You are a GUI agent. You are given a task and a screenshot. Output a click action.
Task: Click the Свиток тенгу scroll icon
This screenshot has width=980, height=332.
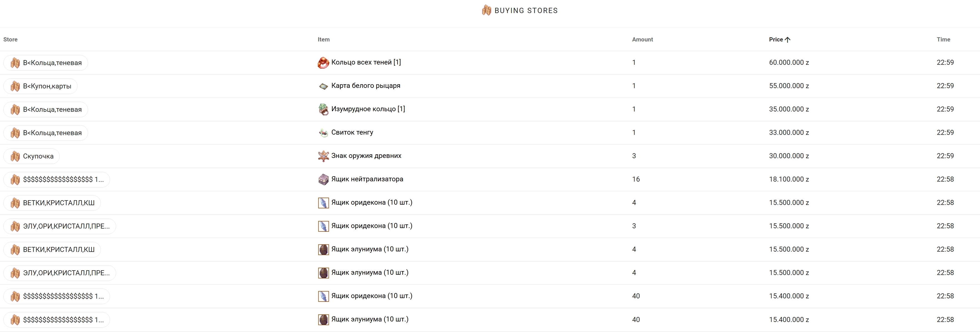pyautogui.click(x=323, y=133)
